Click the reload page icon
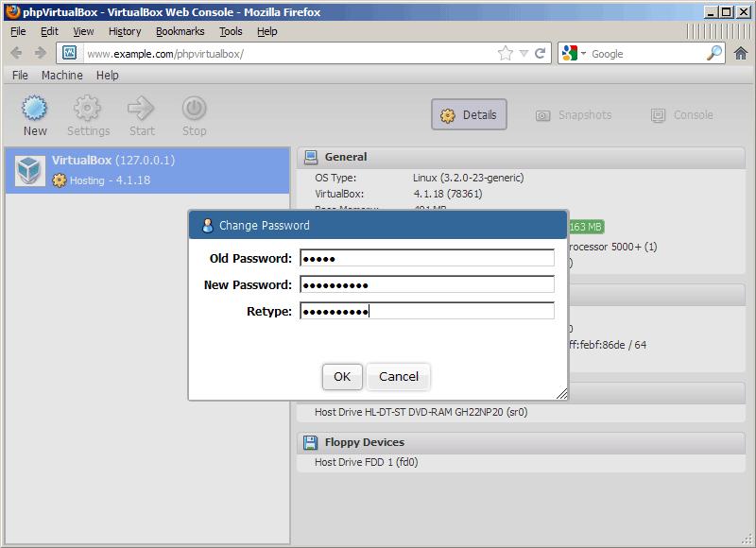The width and height of the screenshot is (756, 548). click(541, 54)
